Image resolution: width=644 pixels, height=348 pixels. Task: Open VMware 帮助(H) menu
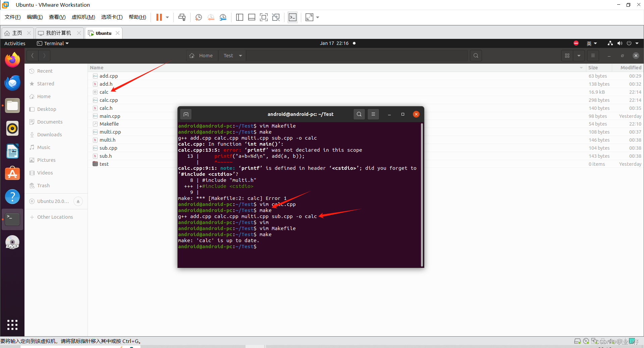pyautogui.click(x=137, y=17)
